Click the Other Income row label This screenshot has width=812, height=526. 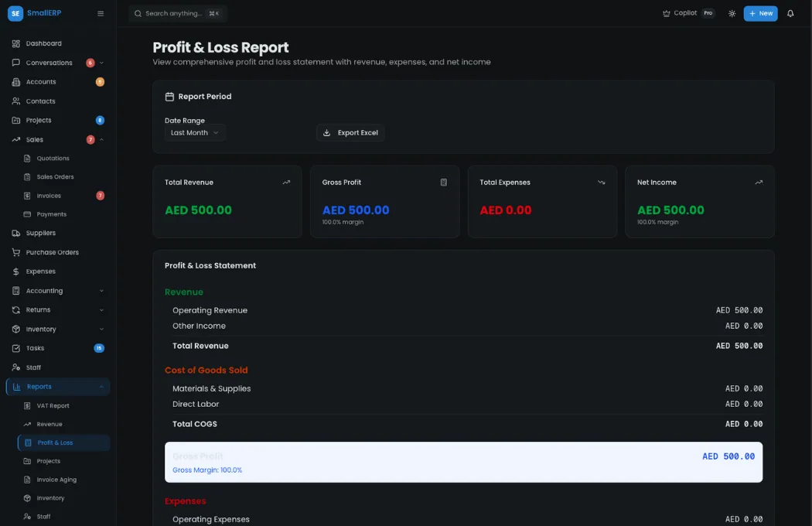point(199,326)
